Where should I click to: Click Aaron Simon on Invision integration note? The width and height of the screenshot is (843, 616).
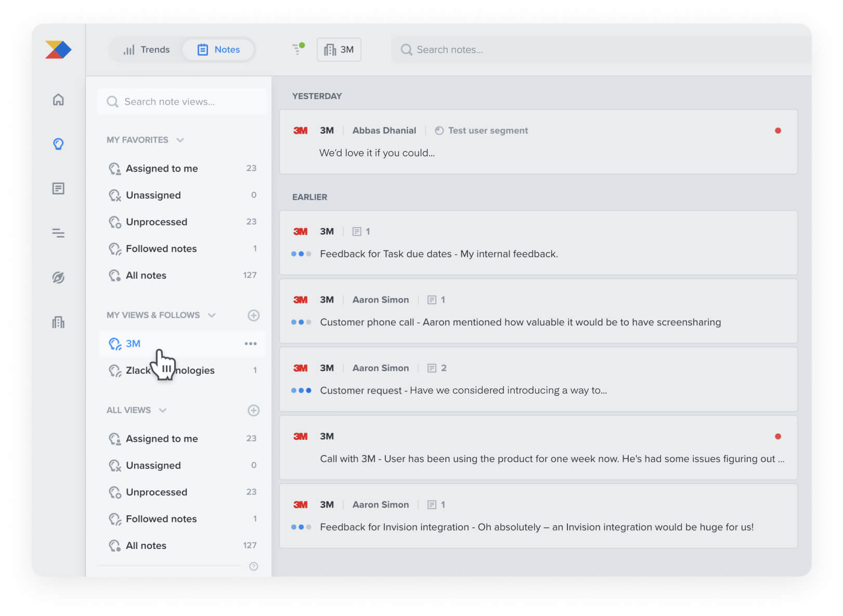point(381,505)
